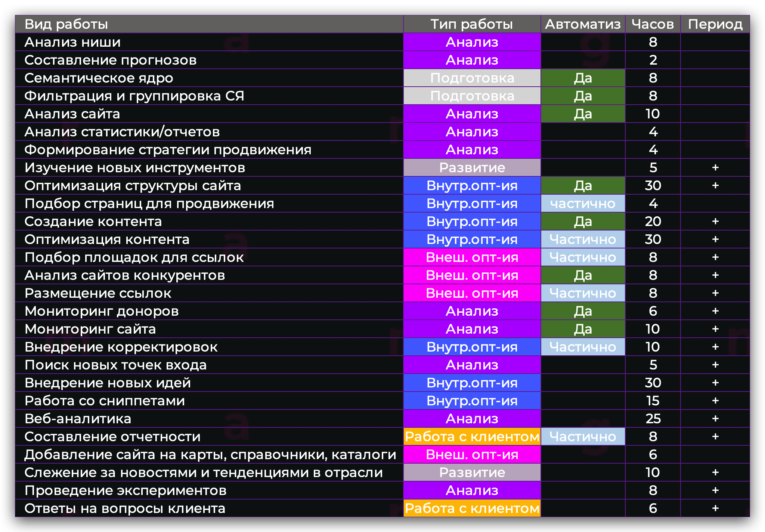Image resolution: width=765 pixels, height=532 pixels.
Task: Click 'Работа с клиентом' in Ответы на вопросы row
Action: 472,508
